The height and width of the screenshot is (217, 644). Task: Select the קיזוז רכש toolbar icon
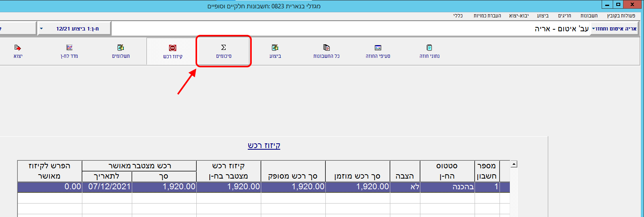pos(173,51)
